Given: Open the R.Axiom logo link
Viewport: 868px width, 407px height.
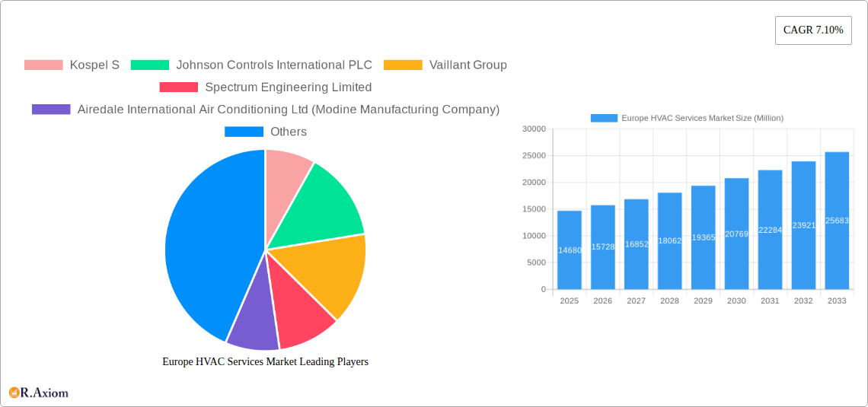Looking at the screenshot, I should 39,393.
